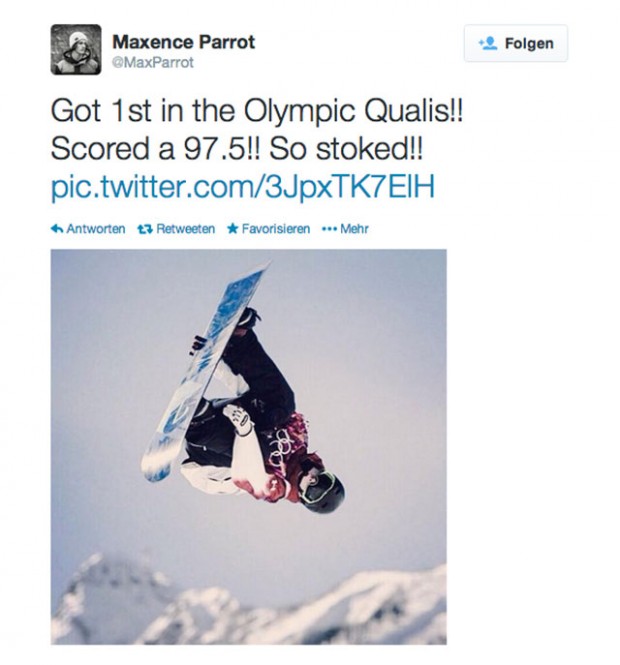
Task: Click the retweet arrows icon
Action: click(x=144, y=229)
